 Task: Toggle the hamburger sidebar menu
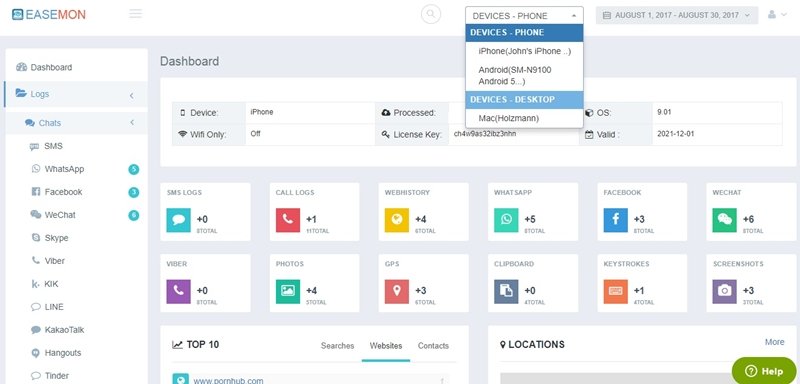[x=135, y=14]
